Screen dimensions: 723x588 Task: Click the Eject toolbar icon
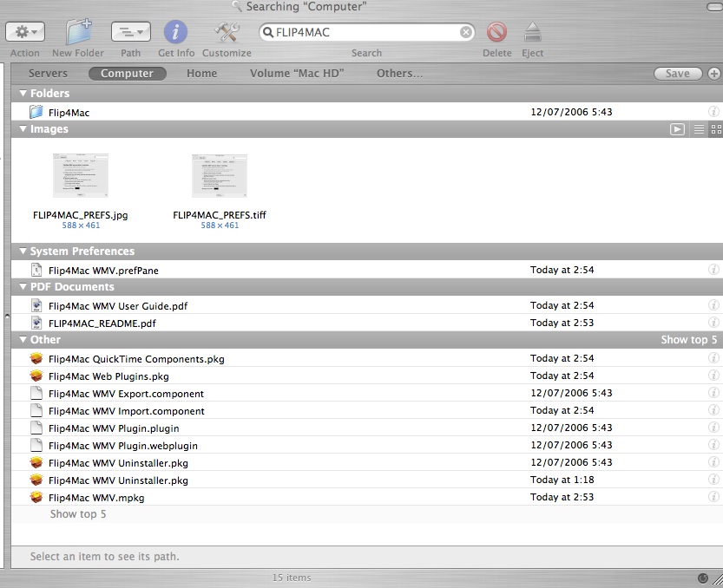click(x=533, y=32)
